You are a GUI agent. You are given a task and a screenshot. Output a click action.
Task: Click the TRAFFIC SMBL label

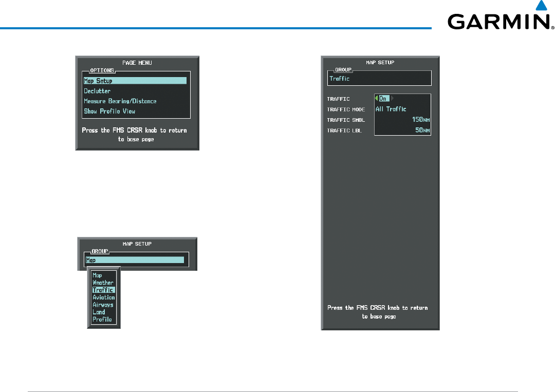(346, 120)
